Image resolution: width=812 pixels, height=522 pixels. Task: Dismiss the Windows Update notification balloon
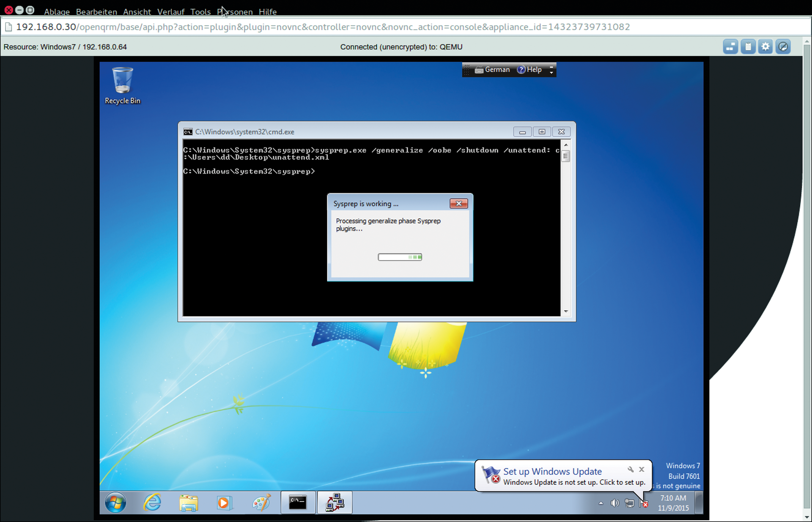pyautogui.click(x=641, y=469)
